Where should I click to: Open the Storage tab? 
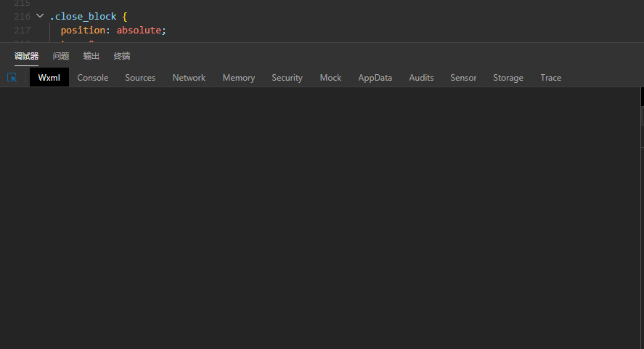point(508,78)
